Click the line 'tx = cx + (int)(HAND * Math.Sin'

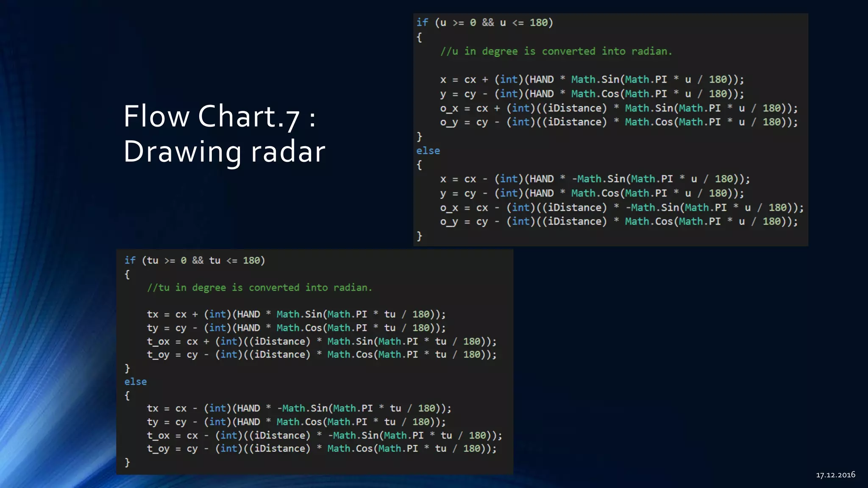[296, 314]
